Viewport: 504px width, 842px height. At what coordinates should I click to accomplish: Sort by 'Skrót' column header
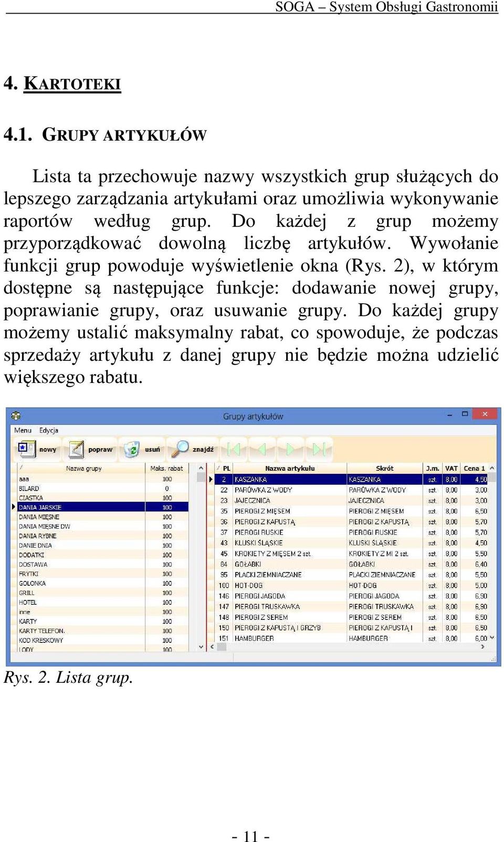pyautogui.click(x=384, y=468)
